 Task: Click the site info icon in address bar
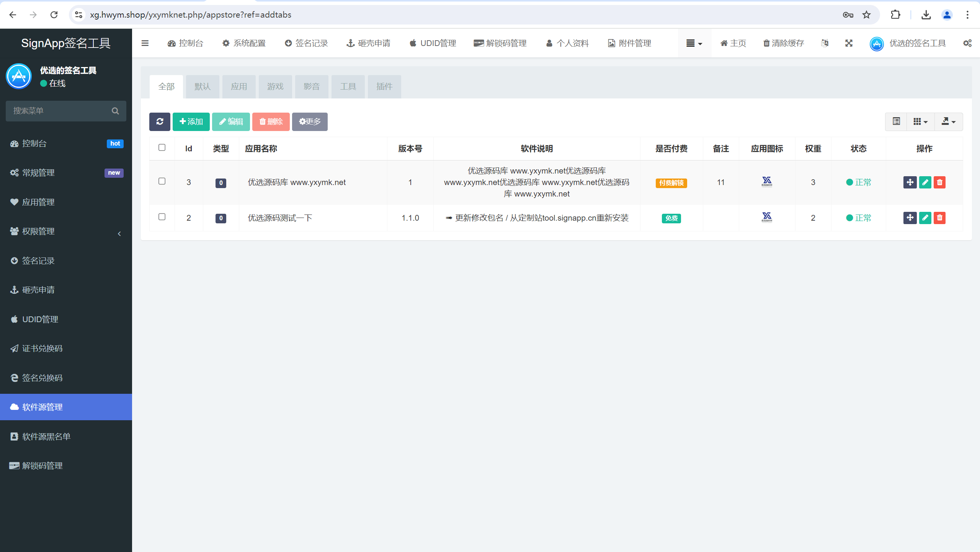coord(78,15)
